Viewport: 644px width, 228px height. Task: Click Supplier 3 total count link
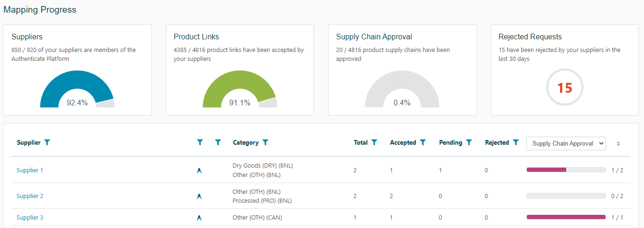[355, 218]
